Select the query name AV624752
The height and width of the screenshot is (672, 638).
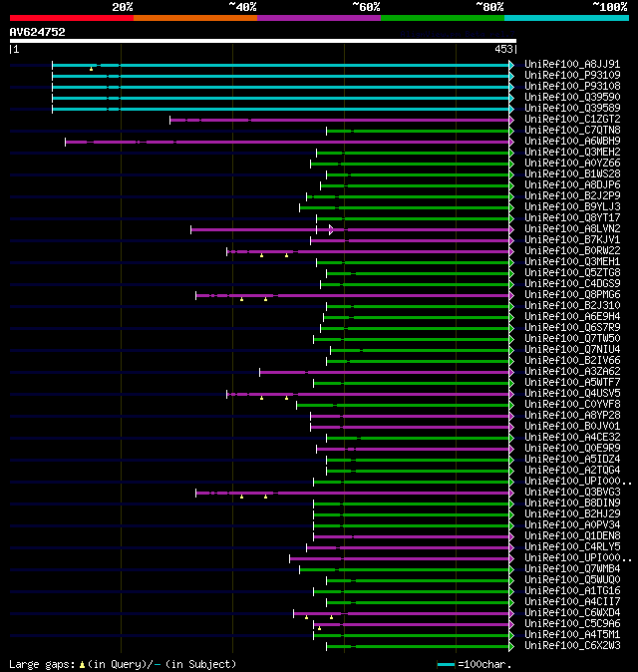pos(37,32)
